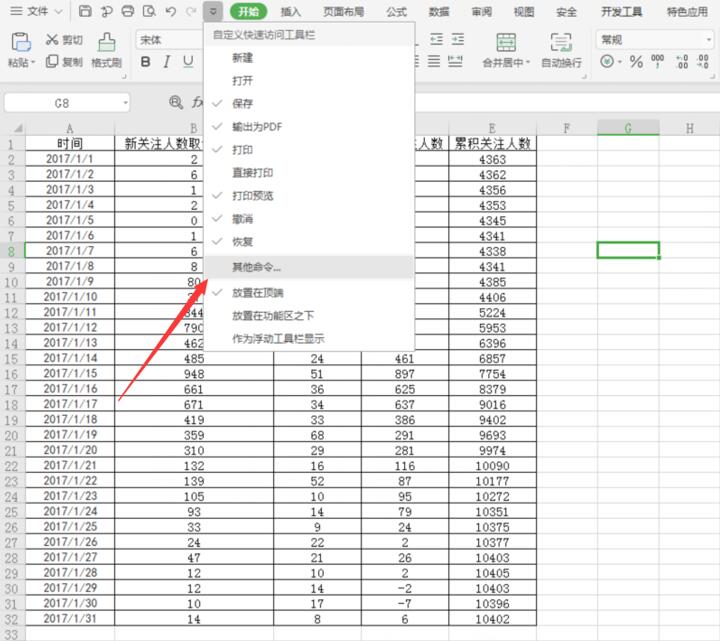720x641 pixels.
Task: Choose 作为浮动工具栏显示 option
Action: [x=309, y=339]
